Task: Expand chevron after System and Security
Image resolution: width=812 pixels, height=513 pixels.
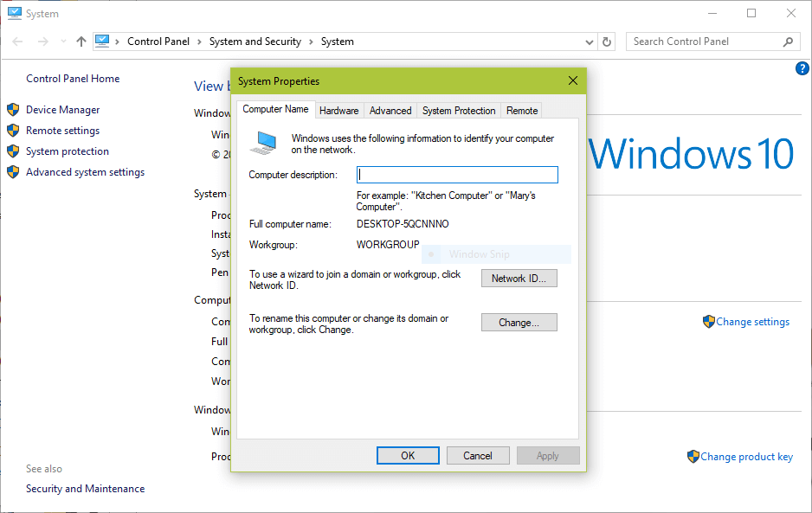Action: pos(311,42)
